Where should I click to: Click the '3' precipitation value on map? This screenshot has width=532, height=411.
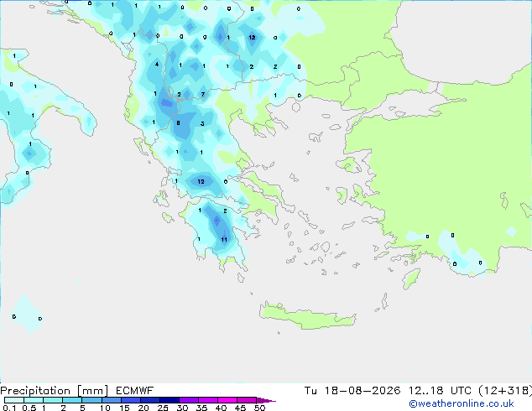[x=202, y=123]
